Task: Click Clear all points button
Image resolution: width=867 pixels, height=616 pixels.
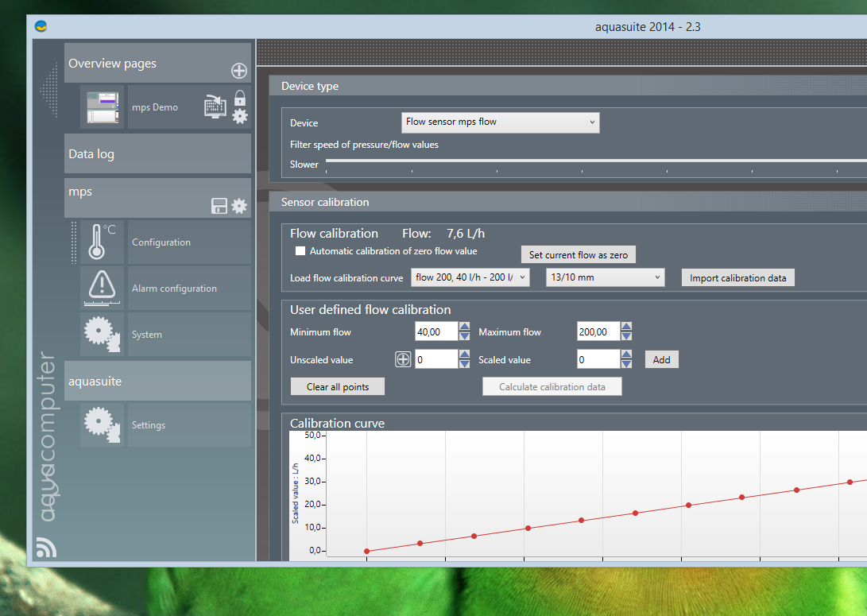Action: coord(337,386)
